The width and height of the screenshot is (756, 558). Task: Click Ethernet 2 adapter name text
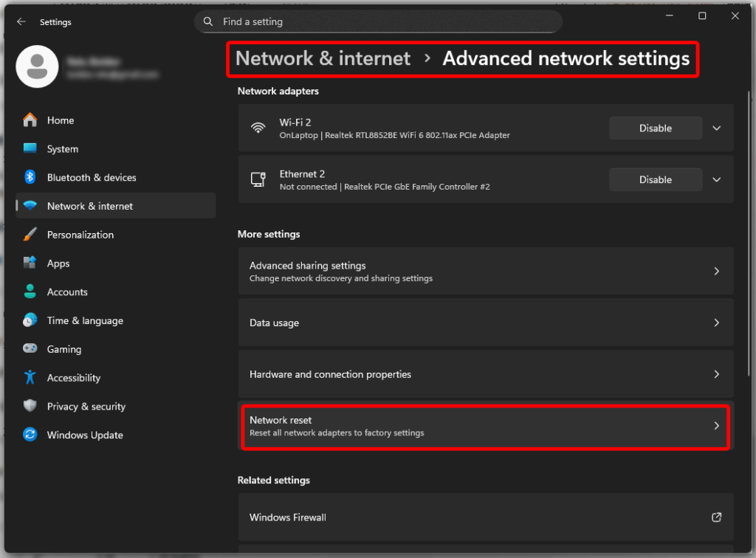click(x=302, y=174)
